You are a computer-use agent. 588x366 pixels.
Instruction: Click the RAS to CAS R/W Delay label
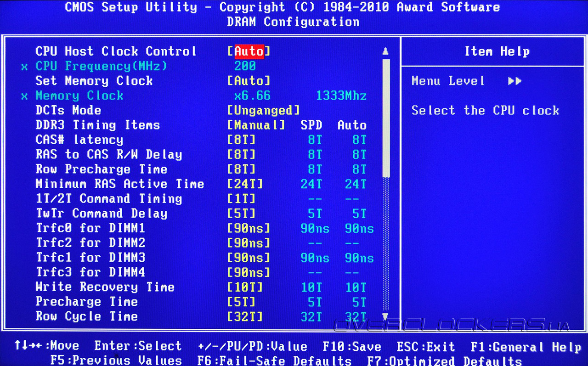109,154
